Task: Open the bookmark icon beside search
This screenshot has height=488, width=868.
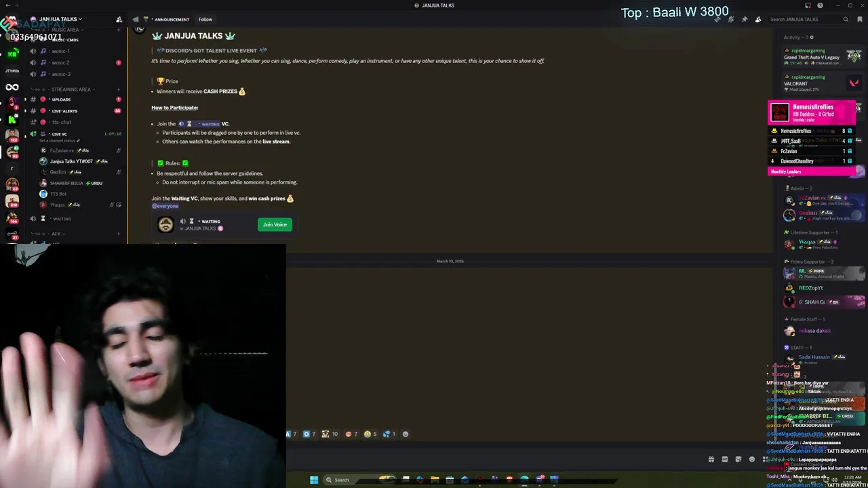Action: [860, 20]
